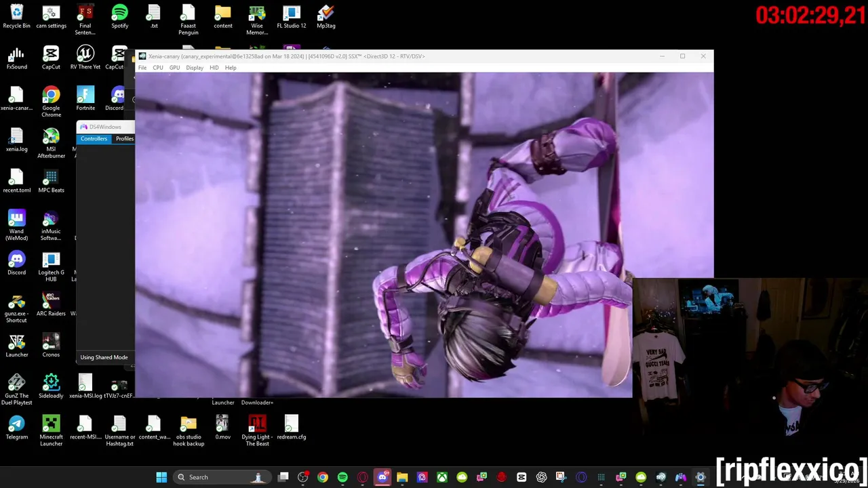Viewport: 868px width, 488px height.
Task: Open the GPU menu in Xenia-canary
Action: pos(174,68)
